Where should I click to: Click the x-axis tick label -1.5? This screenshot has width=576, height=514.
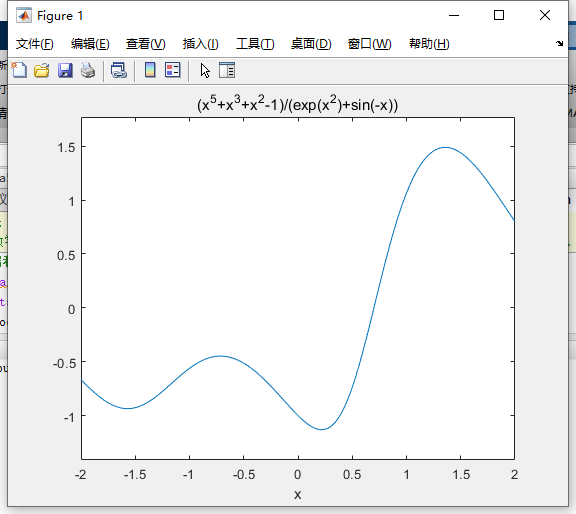135,475
